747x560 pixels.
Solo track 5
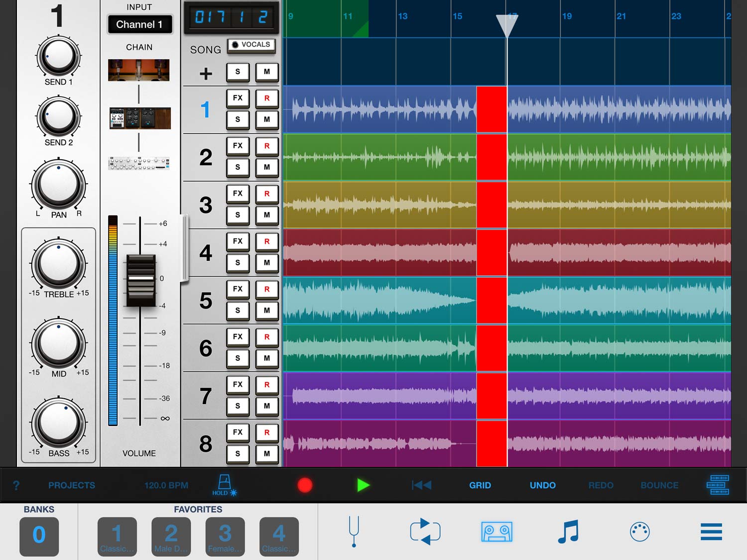(x=238, y=311)
